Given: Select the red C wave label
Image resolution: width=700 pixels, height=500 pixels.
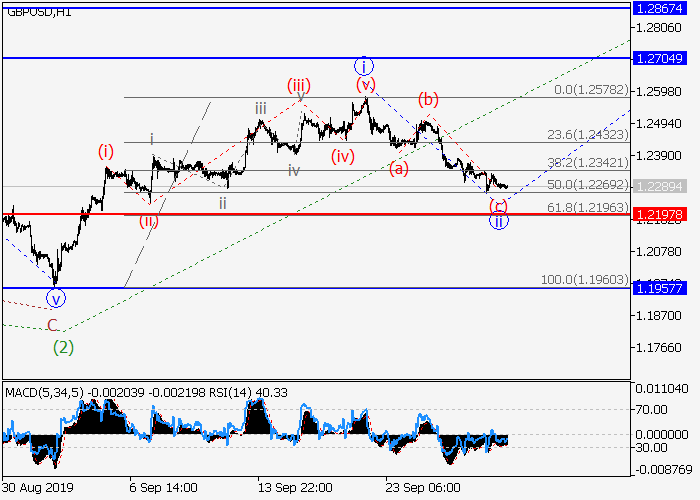Looking at the screenshot, I should (x=53, y=325).
